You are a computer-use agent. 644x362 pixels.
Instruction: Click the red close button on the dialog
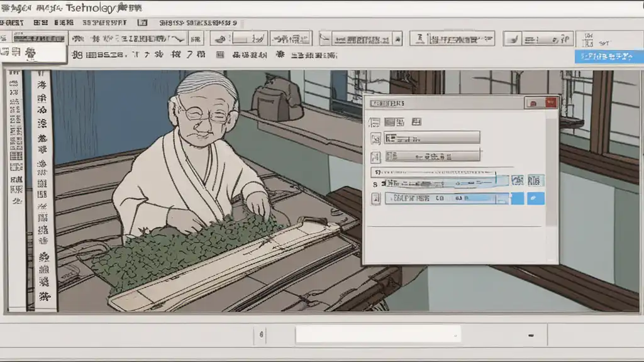[x=551, y=103]
